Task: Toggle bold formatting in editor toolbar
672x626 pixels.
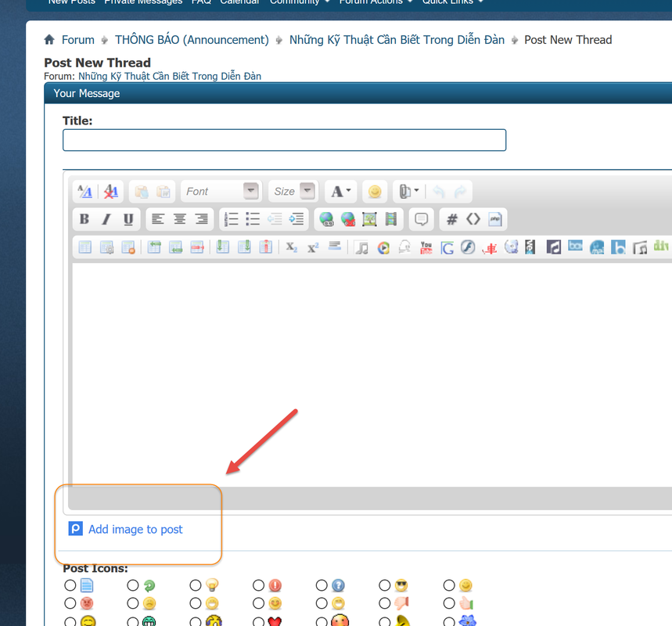Action: coord(84,219)
